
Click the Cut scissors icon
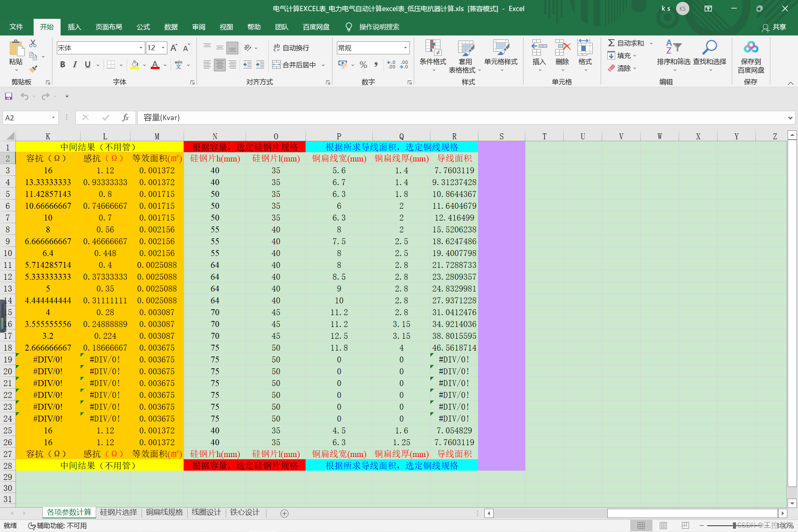33,44
